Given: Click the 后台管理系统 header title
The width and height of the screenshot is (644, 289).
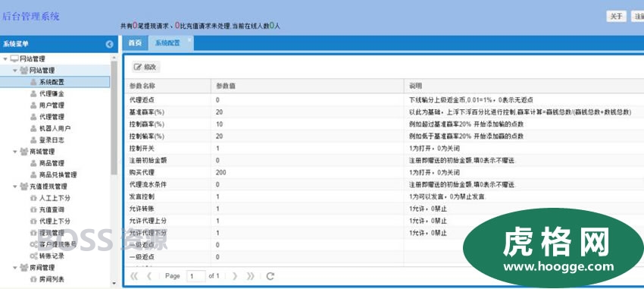Looking at the screenshot, I should pyautogui.click(x=31, y=17).
